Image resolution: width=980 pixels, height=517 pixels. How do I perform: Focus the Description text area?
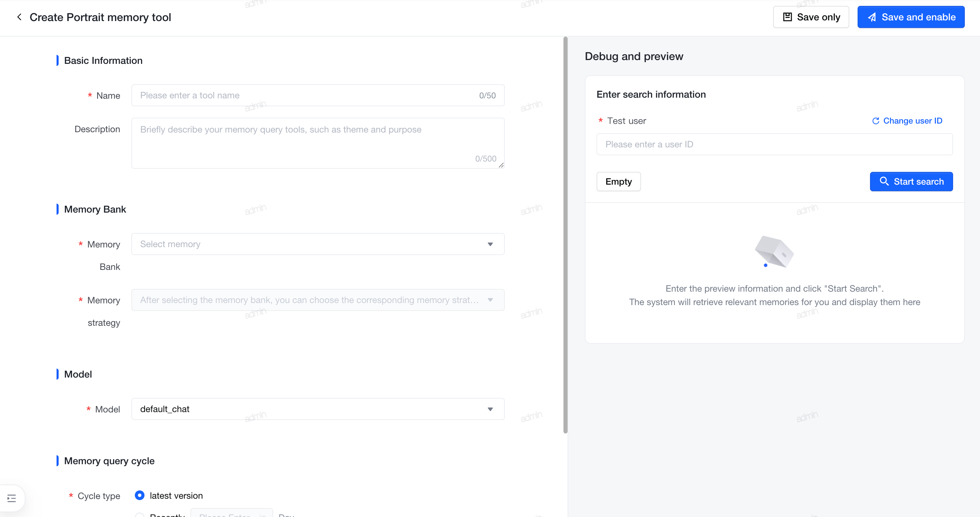pyautogui.click(x=318, y=143)
